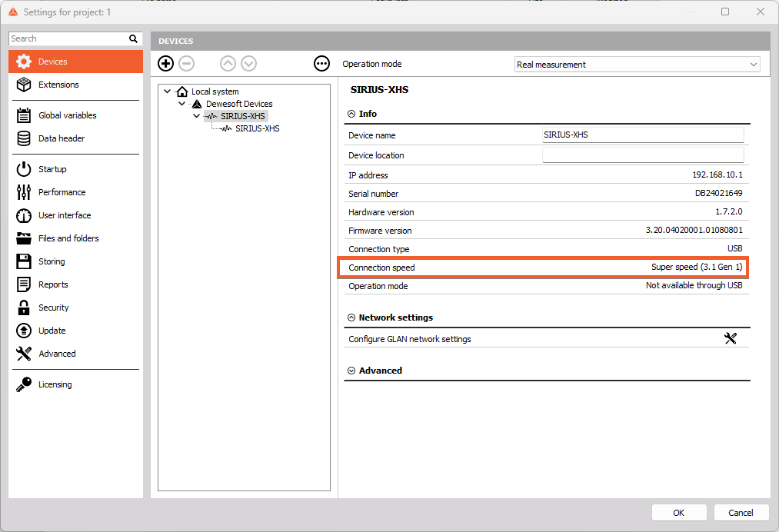779x532 pixels.
Task: Click the Local system home icon
Action: pos(182,91)
